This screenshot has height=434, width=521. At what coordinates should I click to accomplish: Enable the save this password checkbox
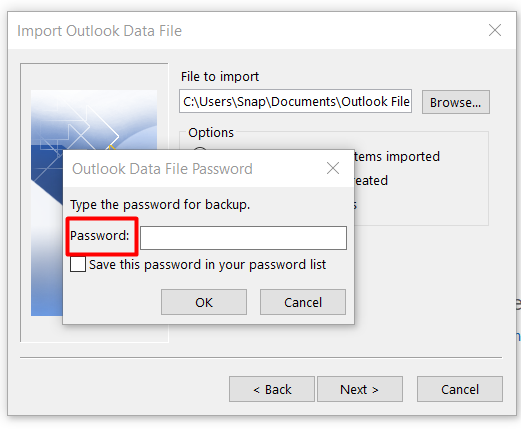tap(78, 265)
